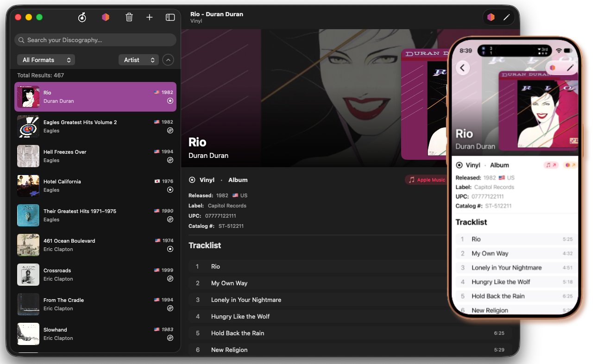597x364 pixels.
Task: Go back using the phone's back chevron
Action: 463,68
